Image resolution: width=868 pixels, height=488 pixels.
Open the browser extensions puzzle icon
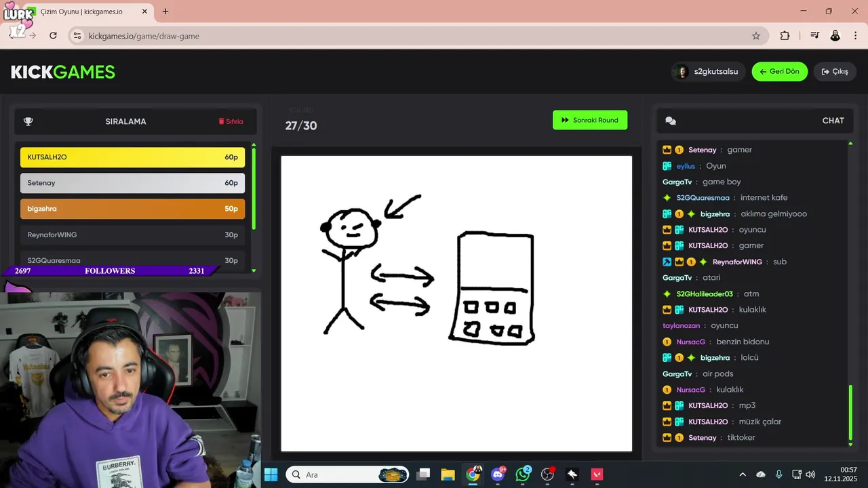click(x=785, y=36)
